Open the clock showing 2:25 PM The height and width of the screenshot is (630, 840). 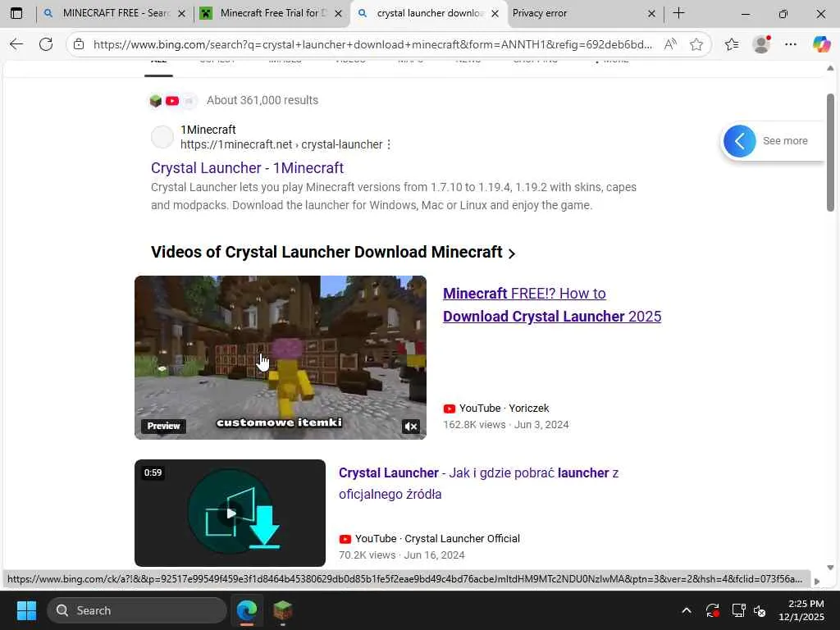click(x=801, y=610)
